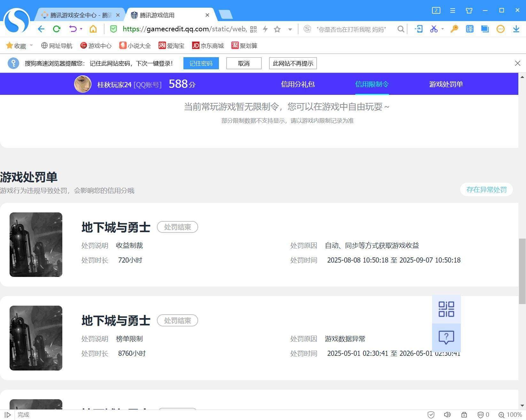Click 记住密码 button
This screenshot has width=526, height=420.
pos(201,63)
